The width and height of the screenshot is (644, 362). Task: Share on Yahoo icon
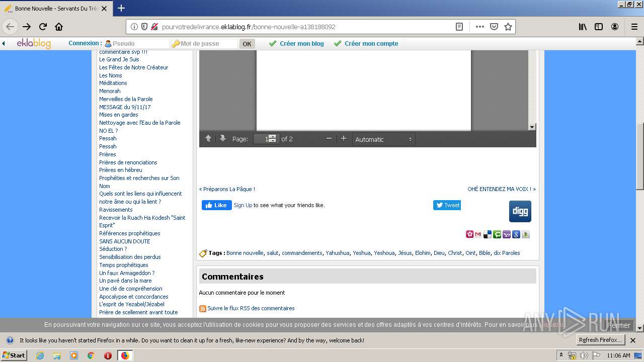[x=507, y=234]
